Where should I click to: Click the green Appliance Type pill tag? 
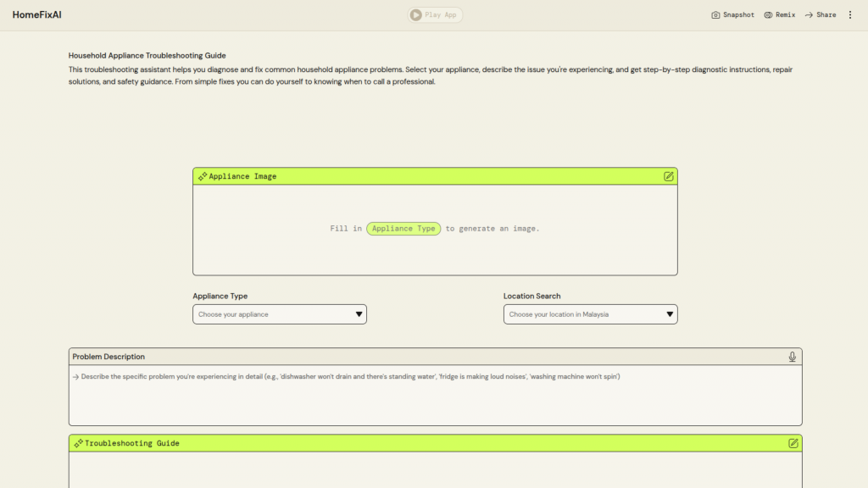403,229
